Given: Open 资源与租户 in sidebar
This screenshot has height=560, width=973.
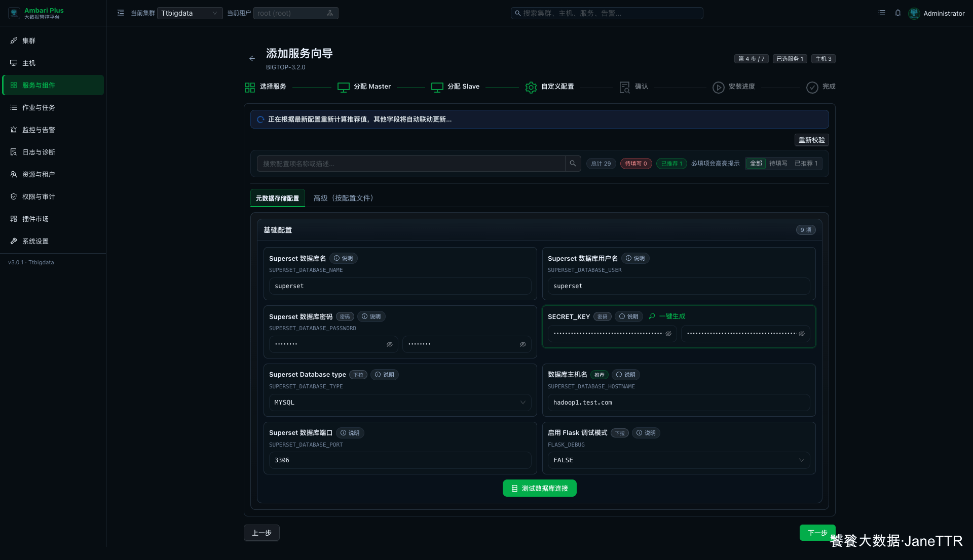Looking at the screenshot, I should tap(53, 174).
